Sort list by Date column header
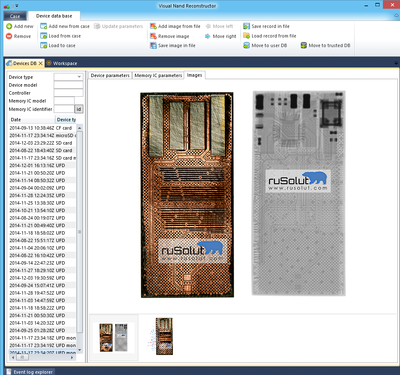 tap(31, 119)
